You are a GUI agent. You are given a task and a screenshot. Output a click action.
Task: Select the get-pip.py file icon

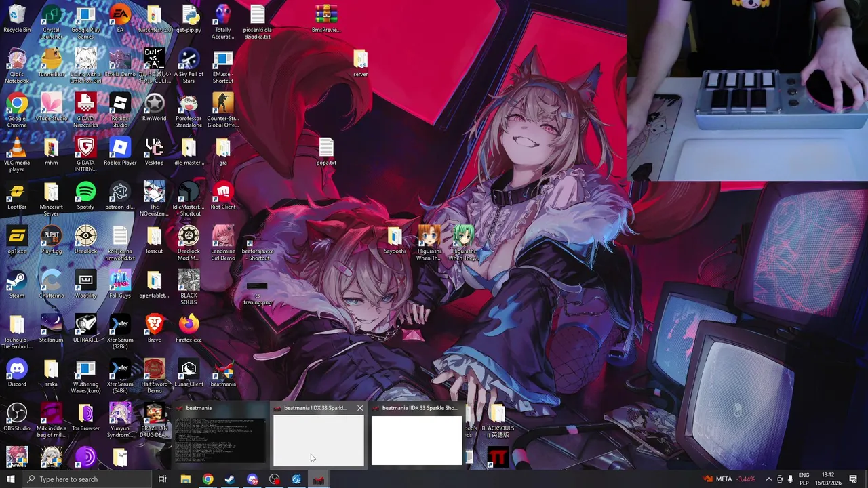point(189,19)
